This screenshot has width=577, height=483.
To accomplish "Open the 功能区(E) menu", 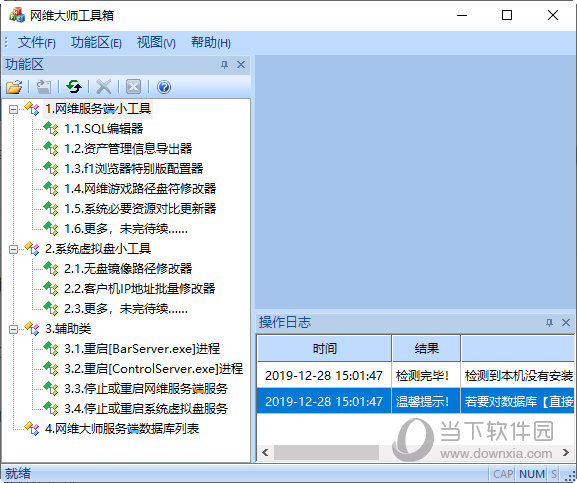I will (x=96, y=43).
